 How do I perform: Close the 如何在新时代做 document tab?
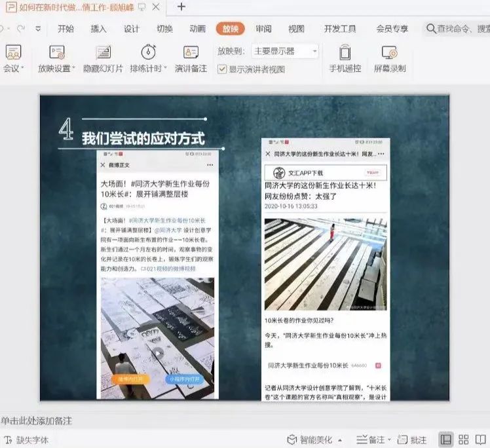(x=156, y=7)
